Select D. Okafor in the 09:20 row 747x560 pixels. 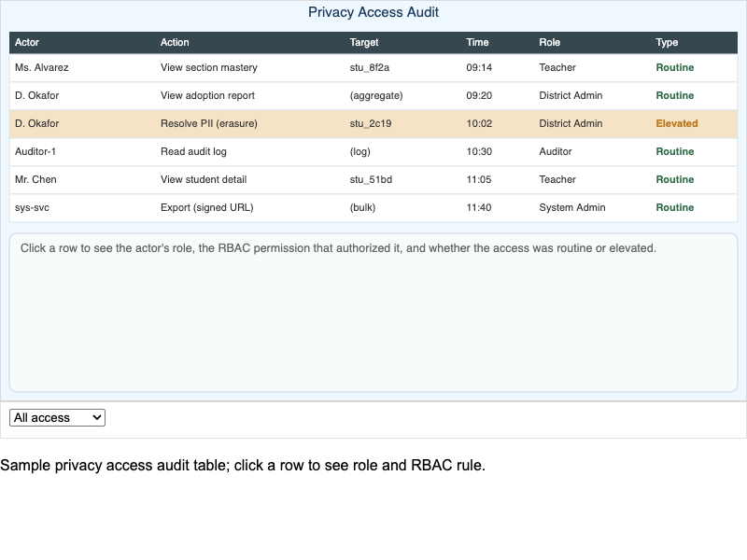coord(36,96)
